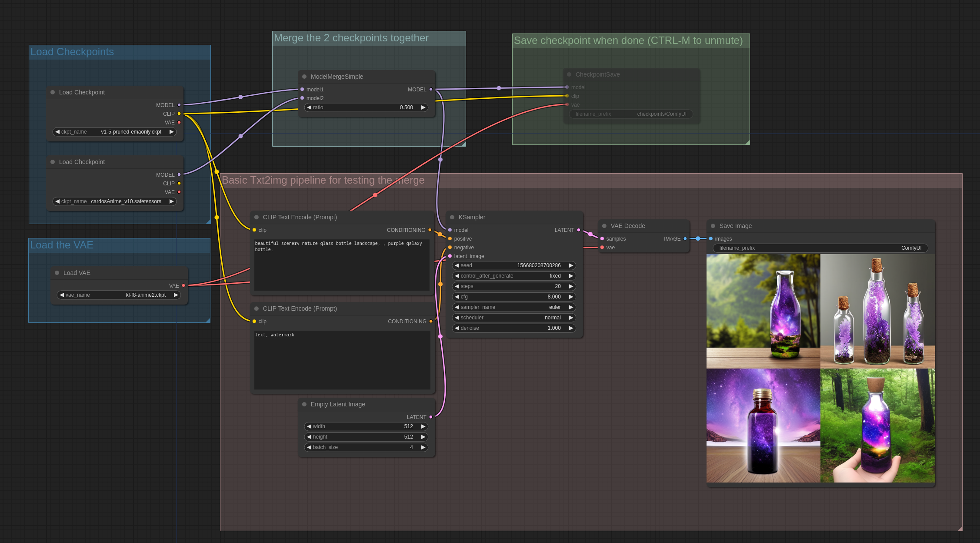
Task: Select the ratio slider in ModelMergeSimple
Action: click(x=365, y=107)
